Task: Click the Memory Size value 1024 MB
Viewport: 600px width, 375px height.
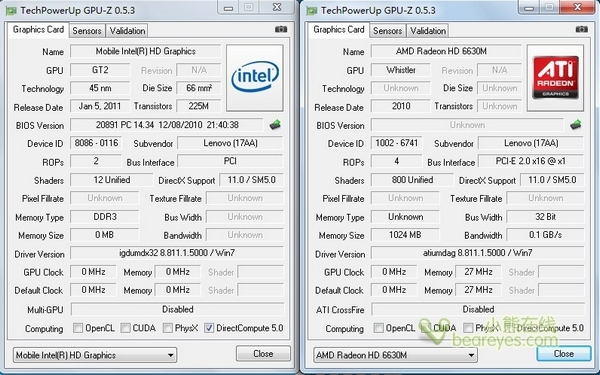Action: pos(405,235)
